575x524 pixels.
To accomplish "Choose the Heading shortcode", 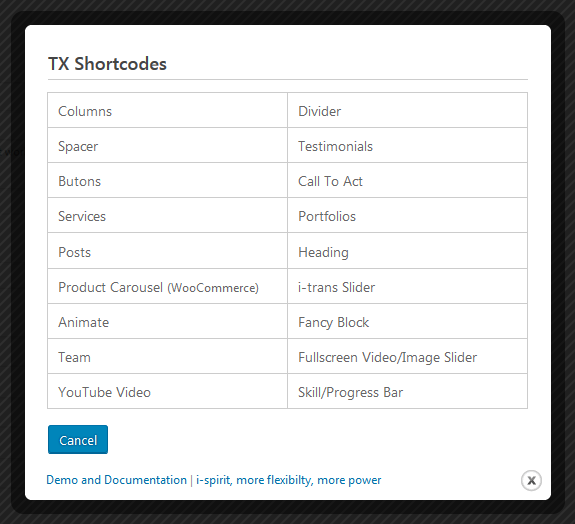I will point(407,250).
